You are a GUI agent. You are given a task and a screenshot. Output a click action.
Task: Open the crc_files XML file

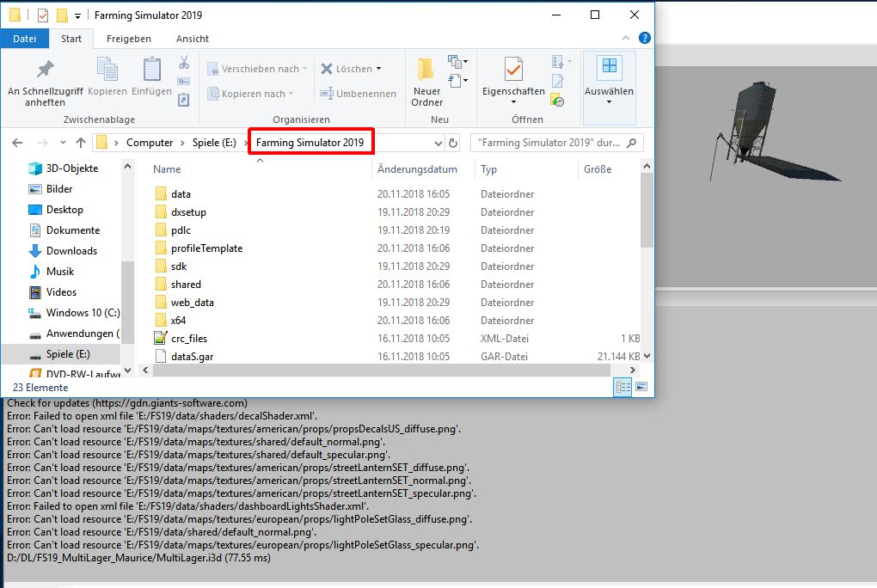click(189, 339)
